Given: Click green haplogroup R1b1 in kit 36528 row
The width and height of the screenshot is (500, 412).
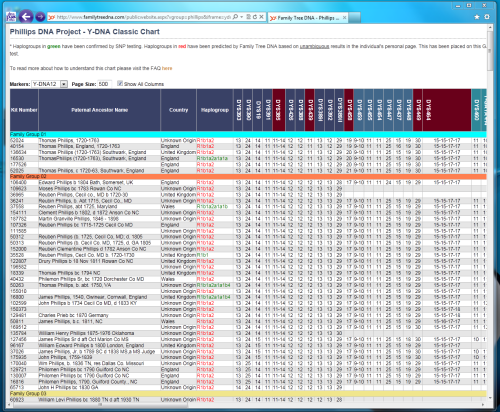Looking at the screenshot, I should tap(203, 255).
